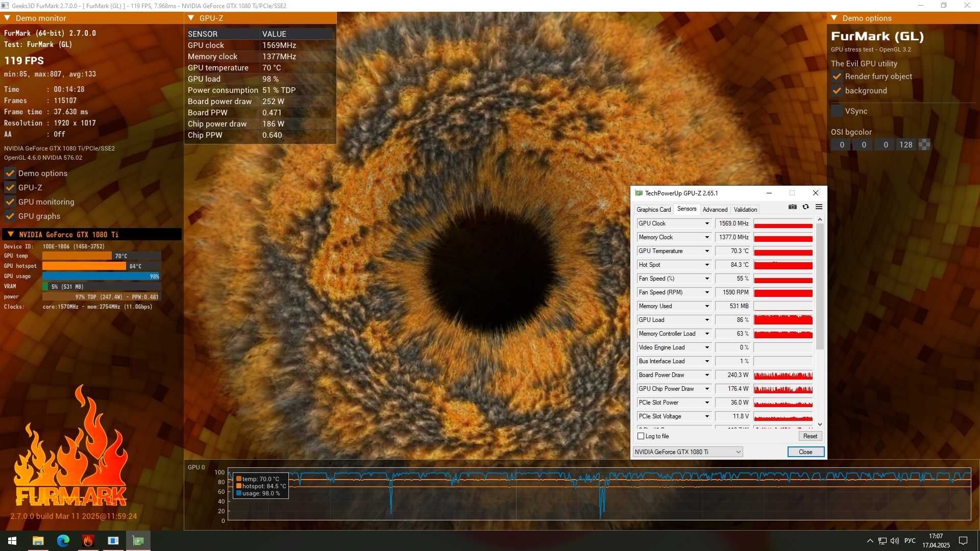Open the GPU-Z hamburger menu
The width and height of the screenshot is (980, 551).
point(819,207)
